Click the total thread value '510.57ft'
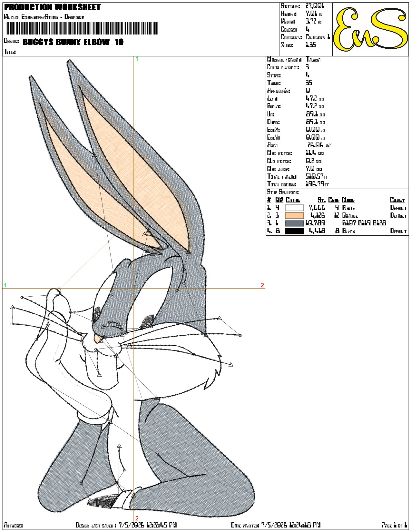The image size is (411, 532). (x=317, y=176)
